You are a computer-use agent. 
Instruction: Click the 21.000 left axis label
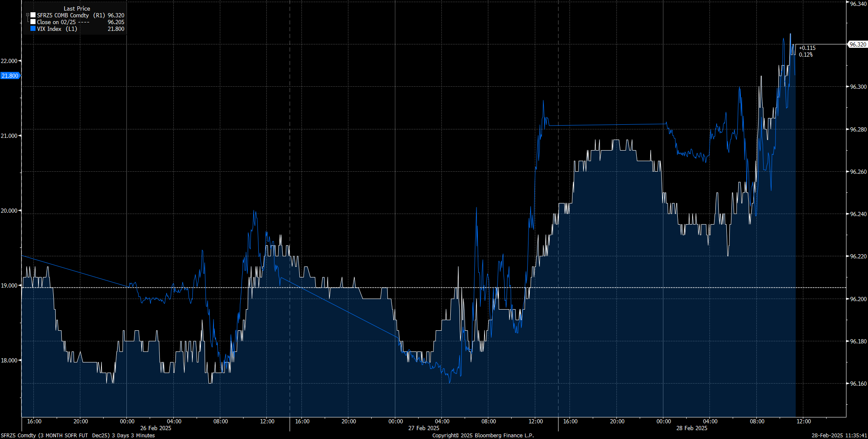(x=9, y=136)
